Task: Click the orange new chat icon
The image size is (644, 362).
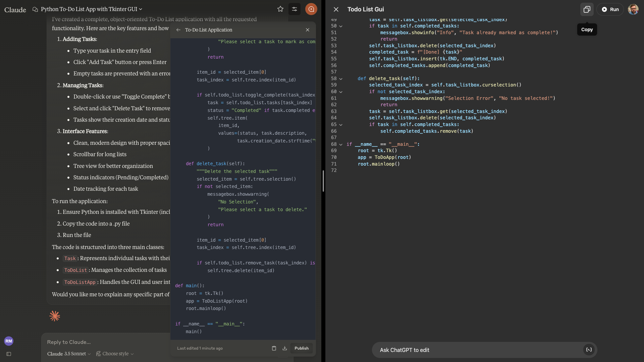Action: click(311, 9)
